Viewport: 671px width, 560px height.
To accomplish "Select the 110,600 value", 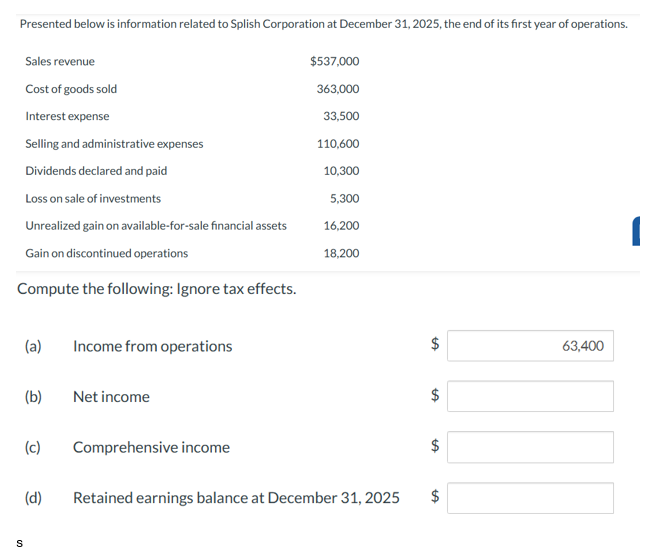I will (x=338, y=144).
